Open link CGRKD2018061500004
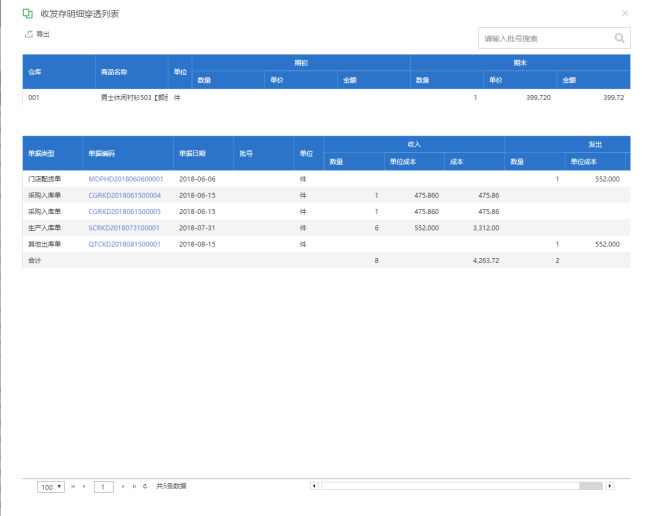Viewport: 649px width, 516px height. click(x=125, y=195)
